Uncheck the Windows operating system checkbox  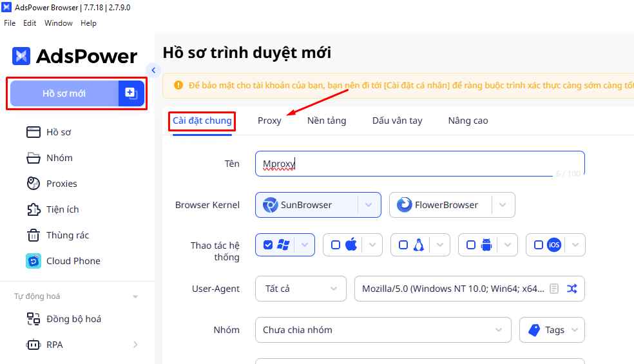pos(268,245)
